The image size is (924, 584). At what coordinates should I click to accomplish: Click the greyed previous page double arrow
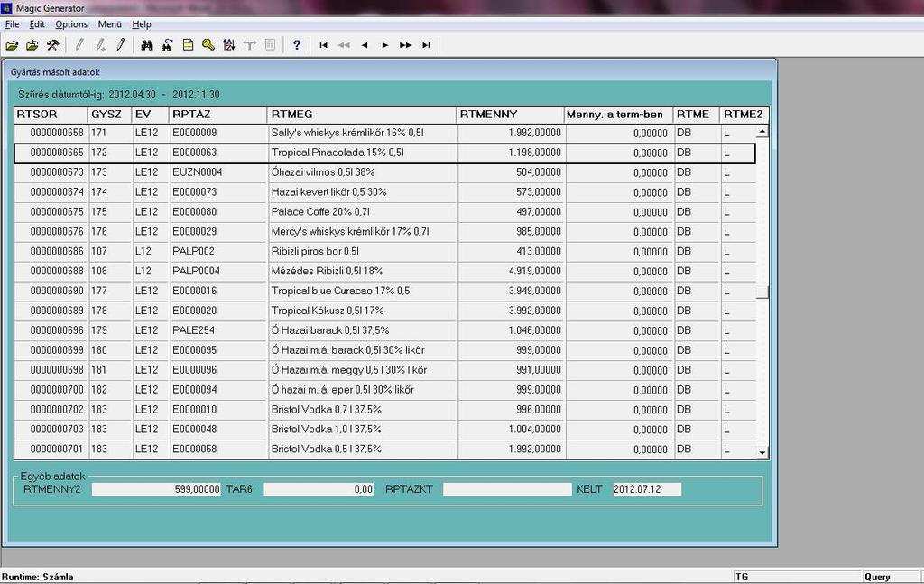pyautogui.click(x=344, y=45)
